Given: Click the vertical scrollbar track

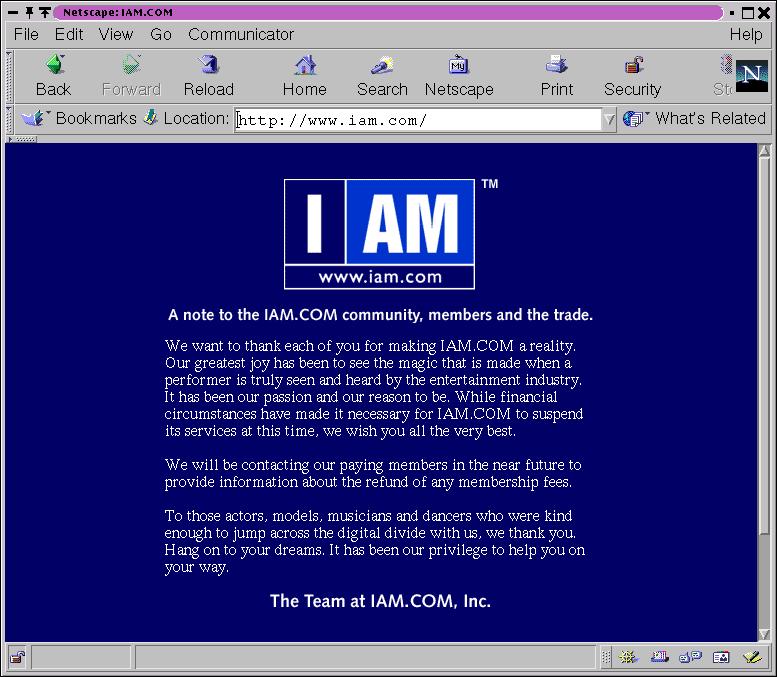Looking at the screenshot, I should 764,582.
